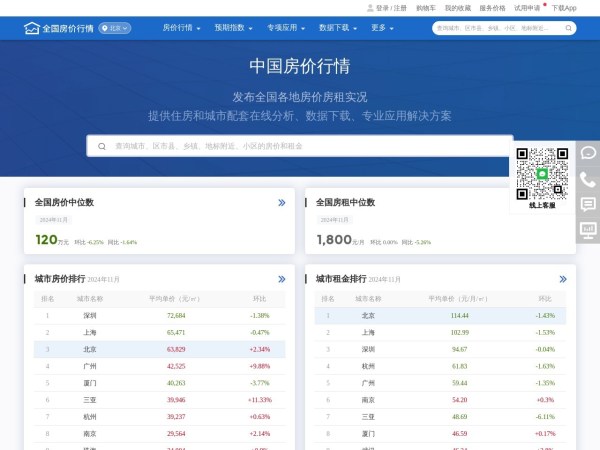Click the 登录 / 注册 link
Screen dimensions: 600x450
[x=390, y=7]
